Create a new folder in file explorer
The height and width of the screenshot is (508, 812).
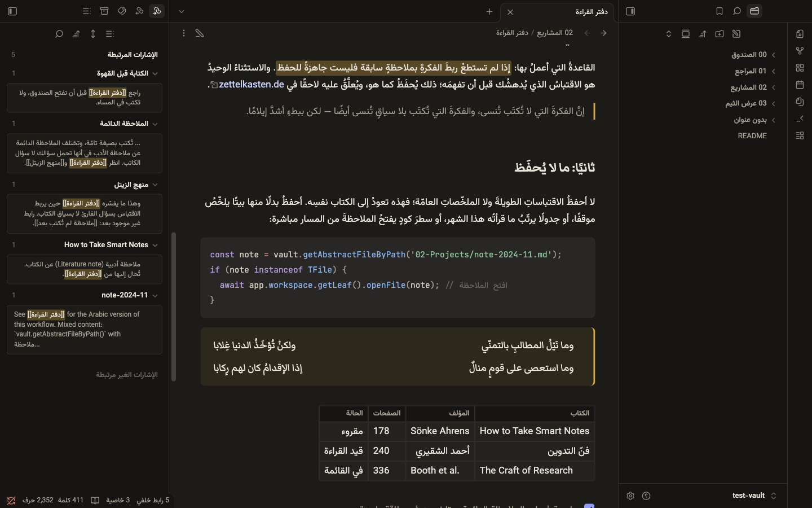pyautogui.click(x=720, y=34)
